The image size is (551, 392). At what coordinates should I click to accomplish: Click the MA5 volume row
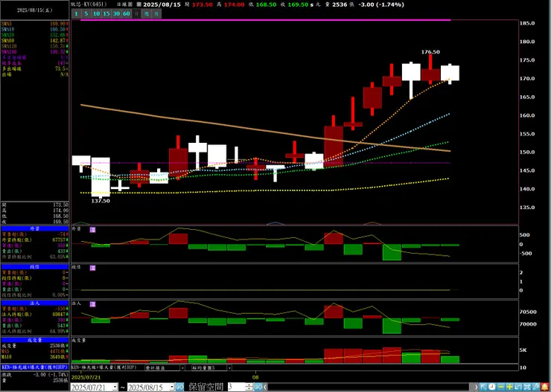point(35,351)
